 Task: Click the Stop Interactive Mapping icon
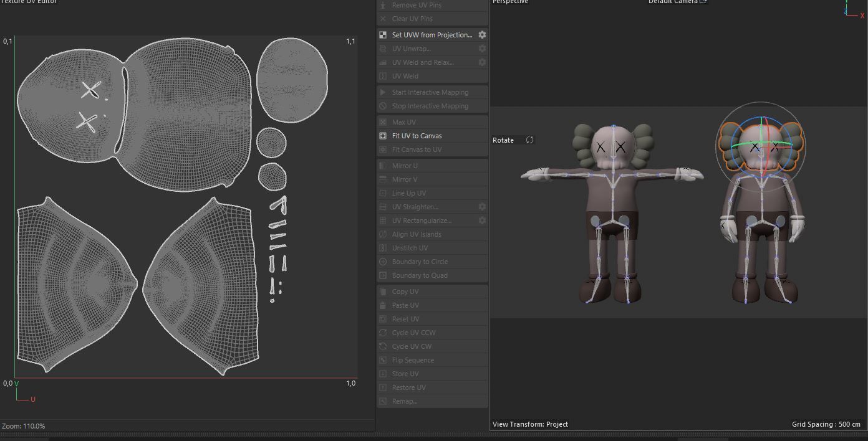[383, 106]
